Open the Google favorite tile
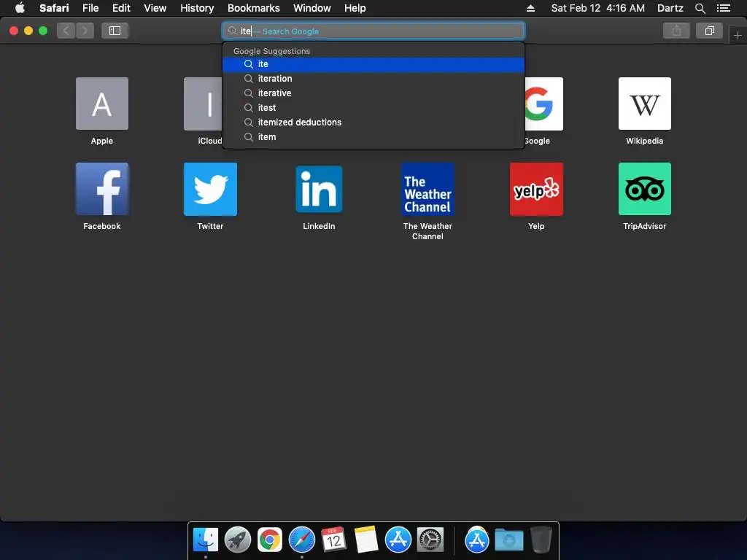Viewport: 747px width, 560px height. pos(543,104)
